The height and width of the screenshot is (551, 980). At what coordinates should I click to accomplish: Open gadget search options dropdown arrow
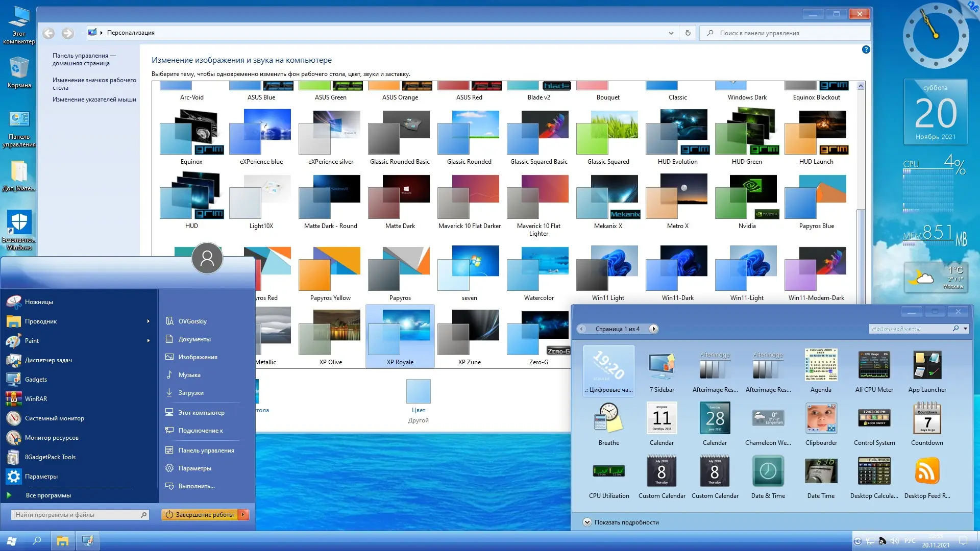(x=966, y=329)
